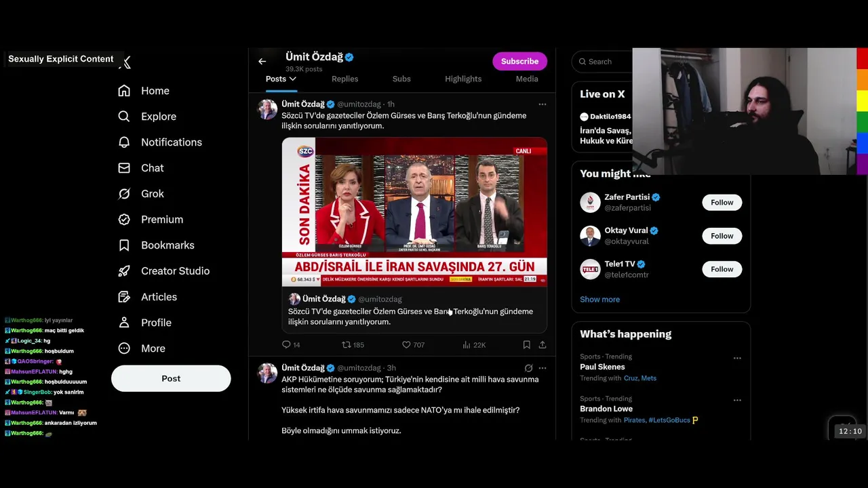The image size is (868, 488).
Task: Switch to the Replies tab
Action: pos(344,79)
